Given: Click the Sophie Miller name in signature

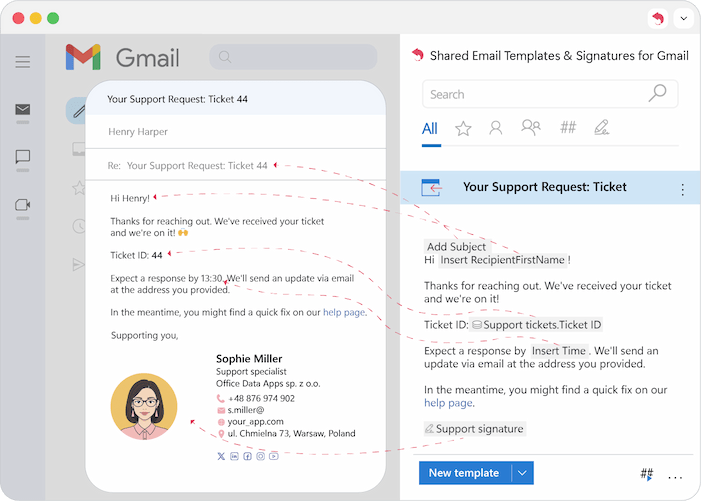Looking at the screenshot, I should [x=249, y=359].
